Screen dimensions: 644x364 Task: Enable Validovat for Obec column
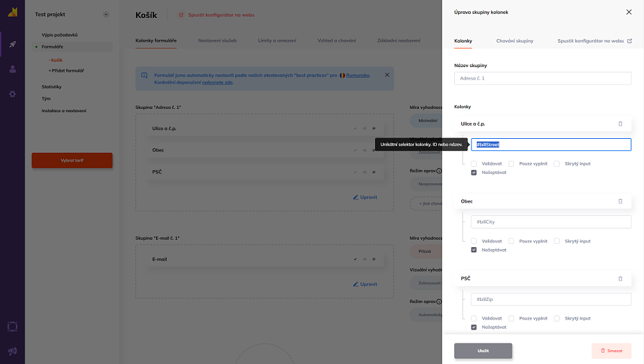(473, 241)
